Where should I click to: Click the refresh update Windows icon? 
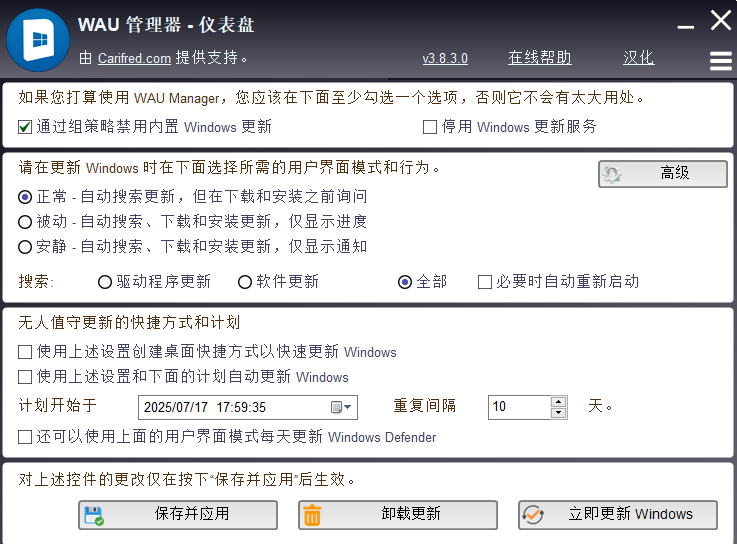point(533,515)
